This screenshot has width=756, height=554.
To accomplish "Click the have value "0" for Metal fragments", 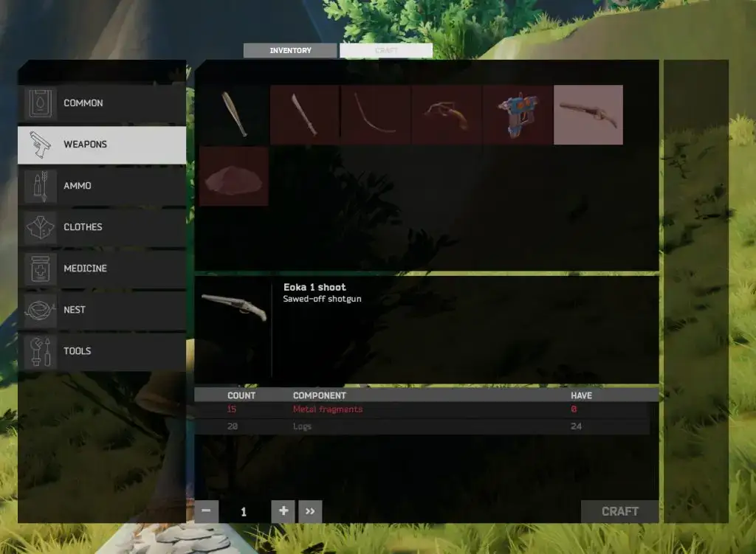I will pyautogui.click(x=574, y=409).
